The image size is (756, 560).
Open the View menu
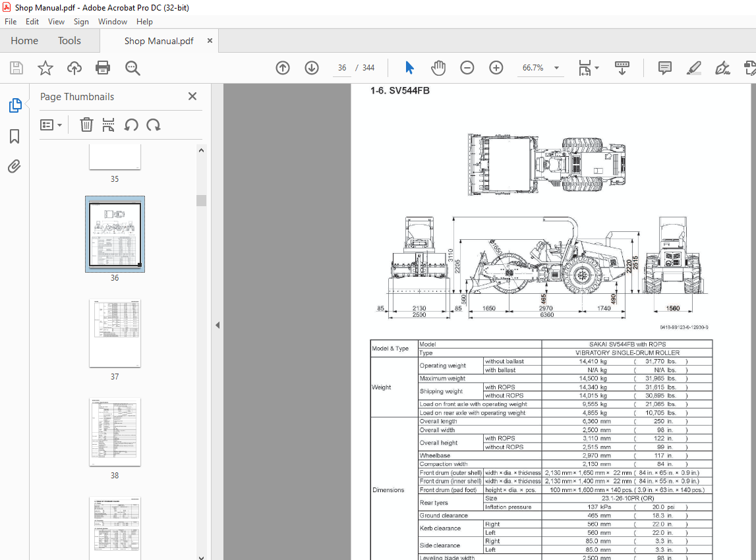pos(57,22)
